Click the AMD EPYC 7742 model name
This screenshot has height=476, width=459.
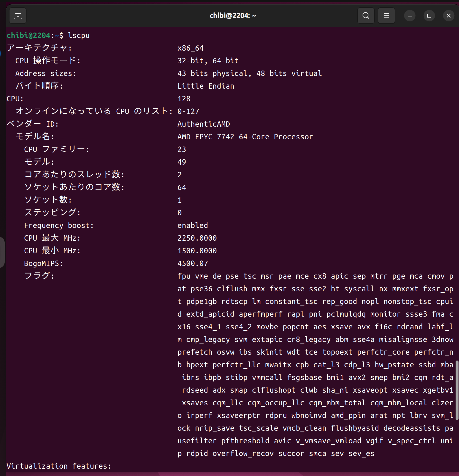(245, 137)
